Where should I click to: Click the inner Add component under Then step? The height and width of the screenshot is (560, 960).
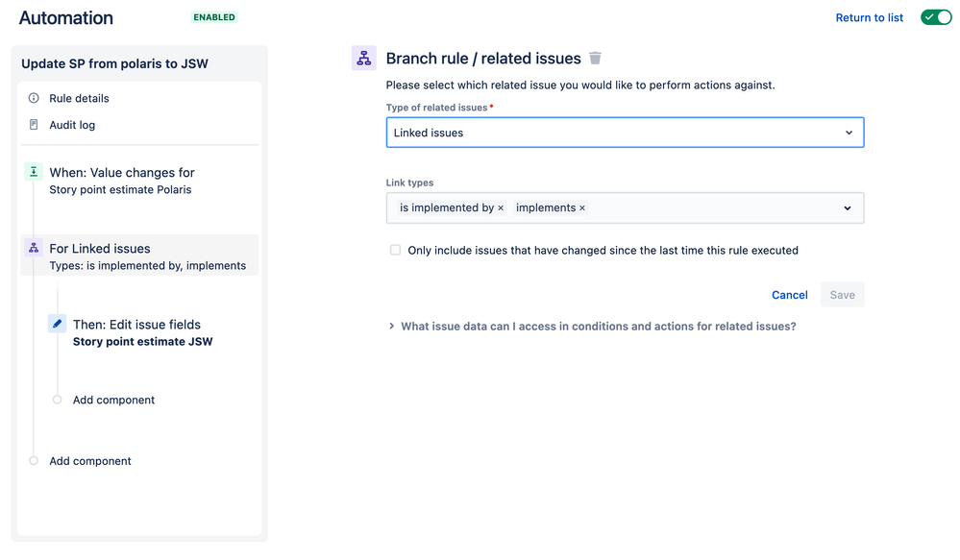tap(113, 400)
